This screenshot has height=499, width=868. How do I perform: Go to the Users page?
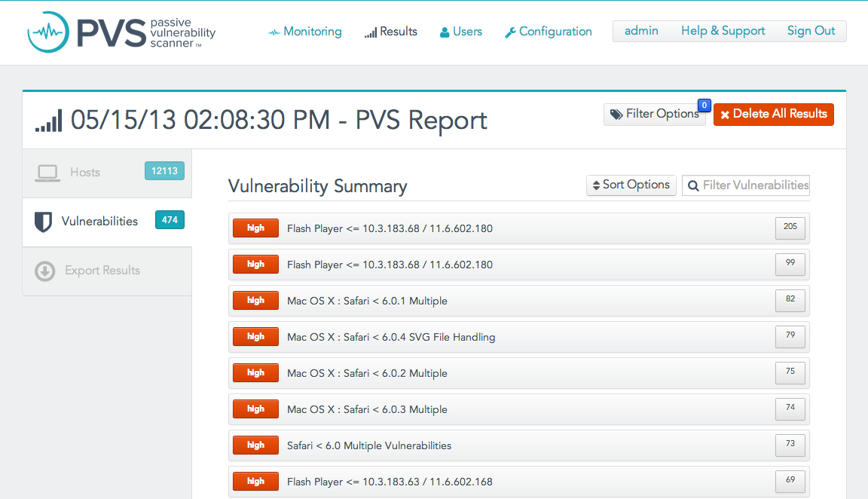point(461,32)
